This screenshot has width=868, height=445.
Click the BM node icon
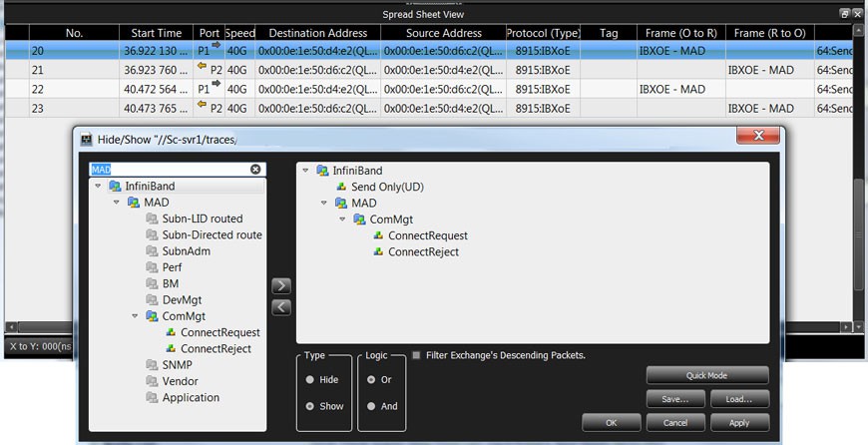pyautogui.click(x=153, y=283)
